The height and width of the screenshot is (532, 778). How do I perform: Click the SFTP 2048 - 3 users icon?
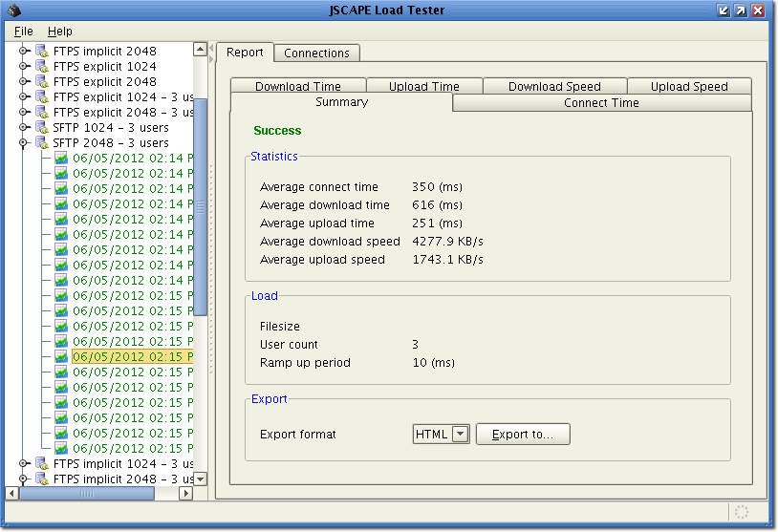(x=42, y=143)
